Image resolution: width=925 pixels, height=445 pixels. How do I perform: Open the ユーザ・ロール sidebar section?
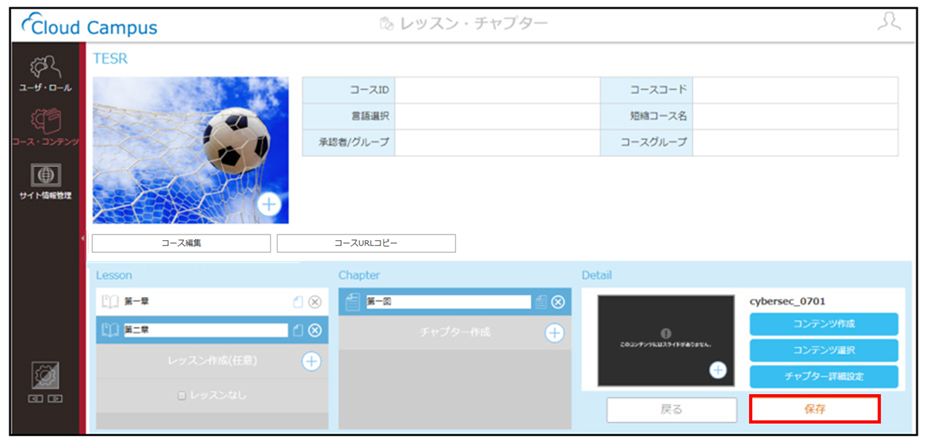coord(45,75)
